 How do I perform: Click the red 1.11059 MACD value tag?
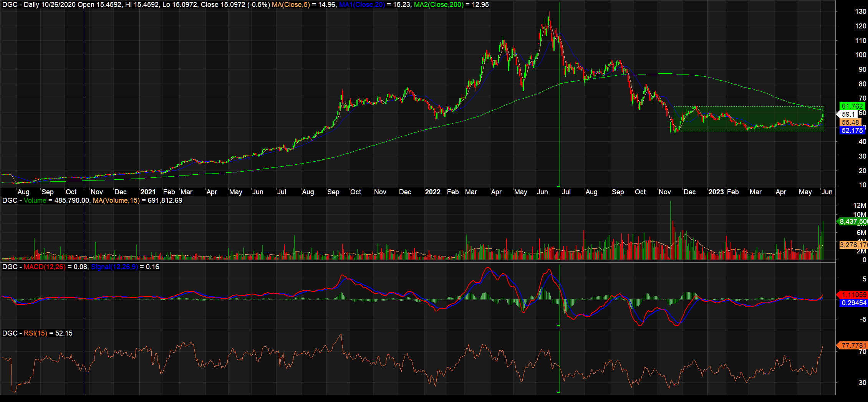(x=853, y=295)
